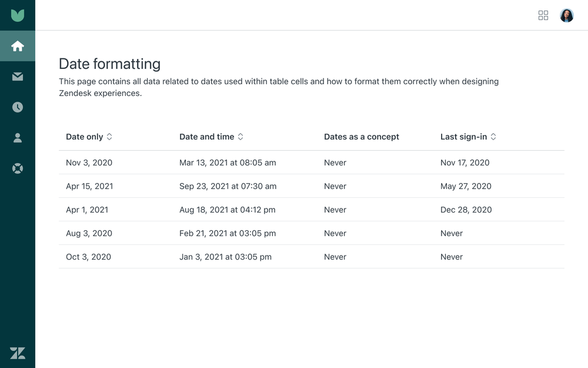The width and height of the screenshot is (588, 368).
Task: Click the Dates as a concept header
Action: pos(361,137)
